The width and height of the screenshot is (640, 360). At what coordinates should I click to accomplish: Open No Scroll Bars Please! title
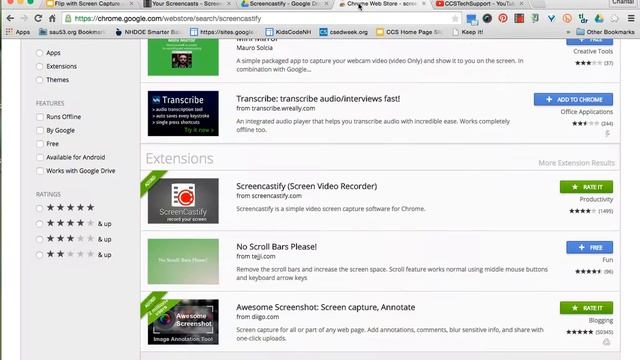(276, 247)
